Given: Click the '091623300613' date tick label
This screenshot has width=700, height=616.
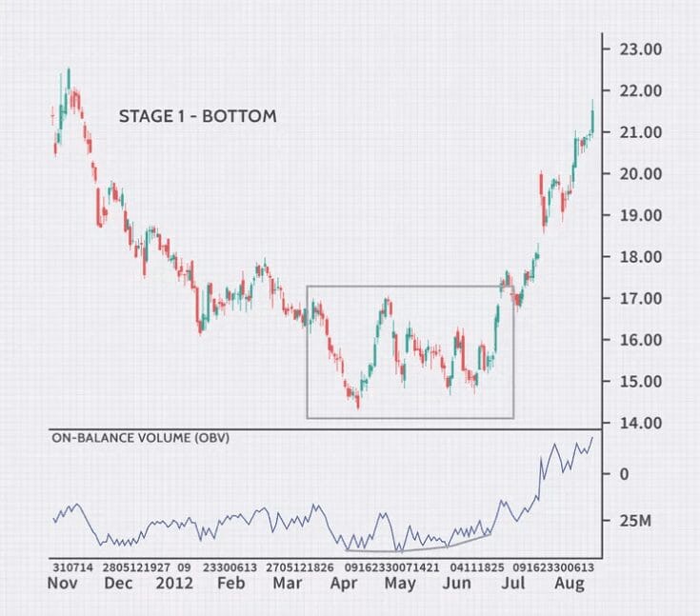Looking at the screenshot, I should point(553,567).
